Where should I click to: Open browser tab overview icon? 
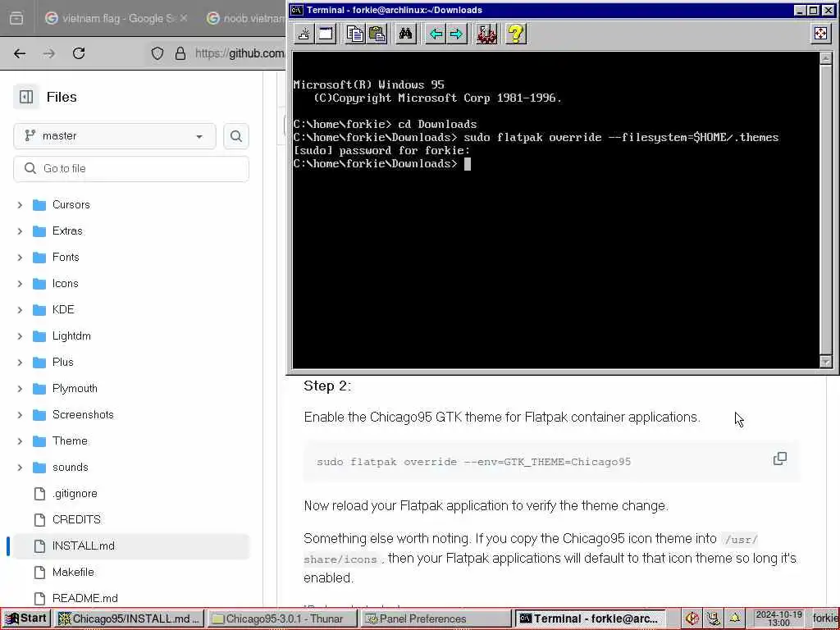click(16, 18)
